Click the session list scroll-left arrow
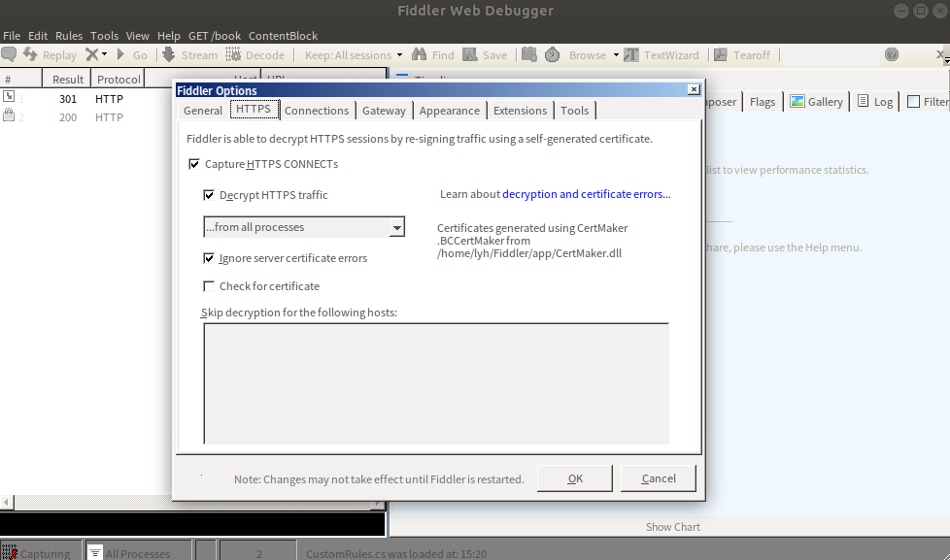This screenshot has height=560, width=950. 7,503
